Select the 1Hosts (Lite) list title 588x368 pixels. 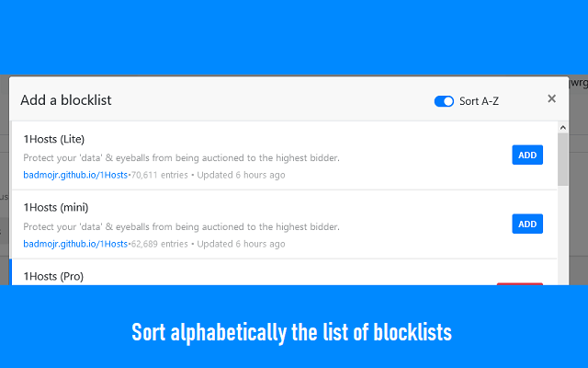54,139
